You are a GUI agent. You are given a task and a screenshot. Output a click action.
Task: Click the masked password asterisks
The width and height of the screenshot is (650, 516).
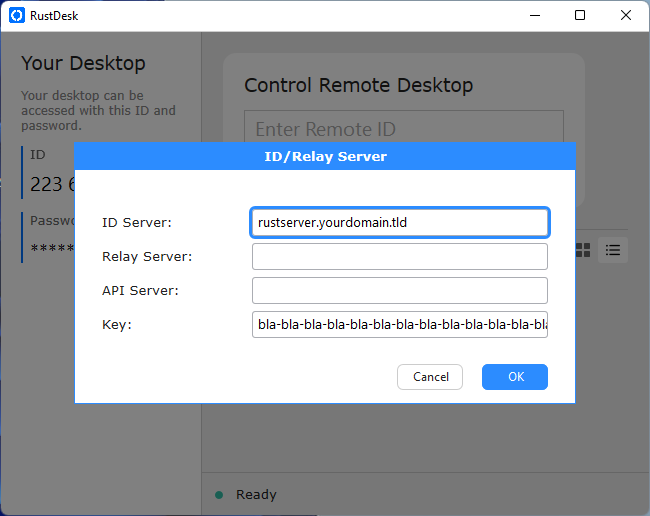tap(52, 249)
